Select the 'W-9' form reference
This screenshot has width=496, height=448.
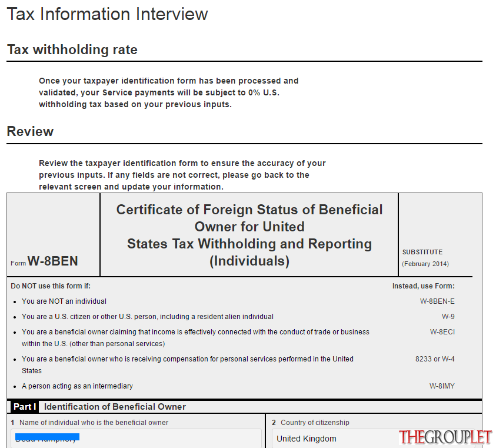pyautogui.click(x=448, y=317)
